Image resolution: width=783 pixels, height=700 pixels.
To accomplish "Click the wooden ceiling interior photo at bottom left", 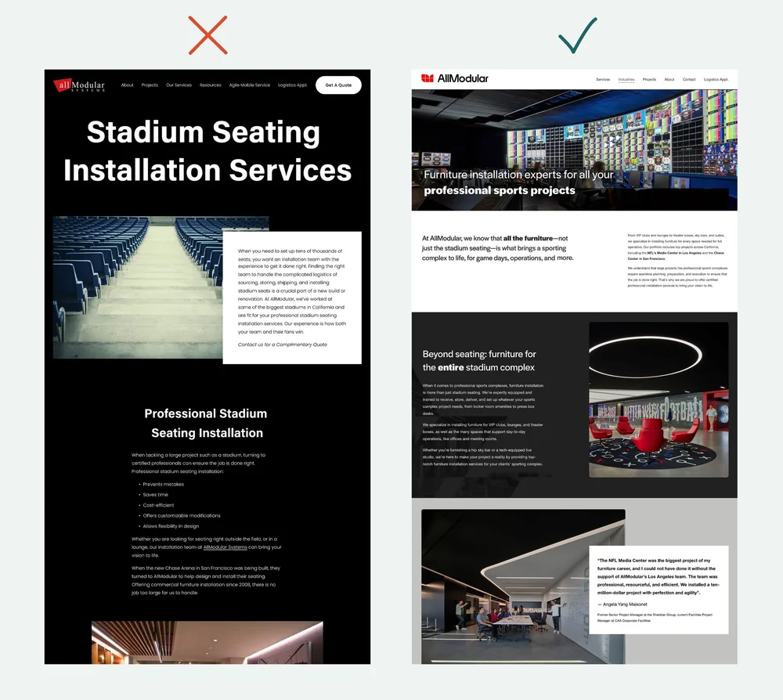I will click(207, 643).
